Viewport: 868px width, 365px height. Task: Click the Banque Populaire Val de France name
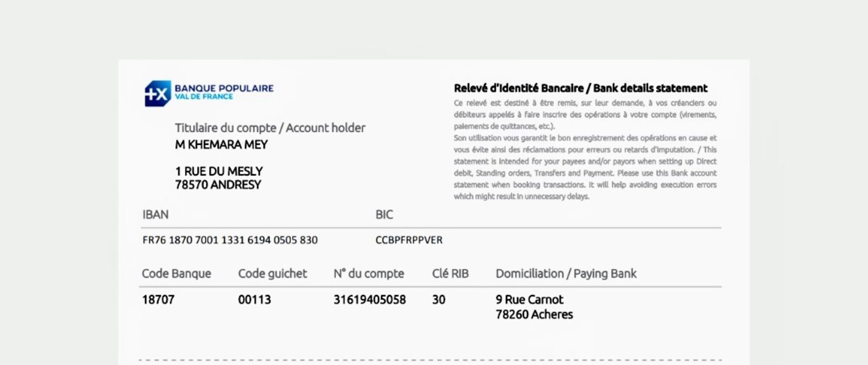pyautogui.click(x=224, y=92)
